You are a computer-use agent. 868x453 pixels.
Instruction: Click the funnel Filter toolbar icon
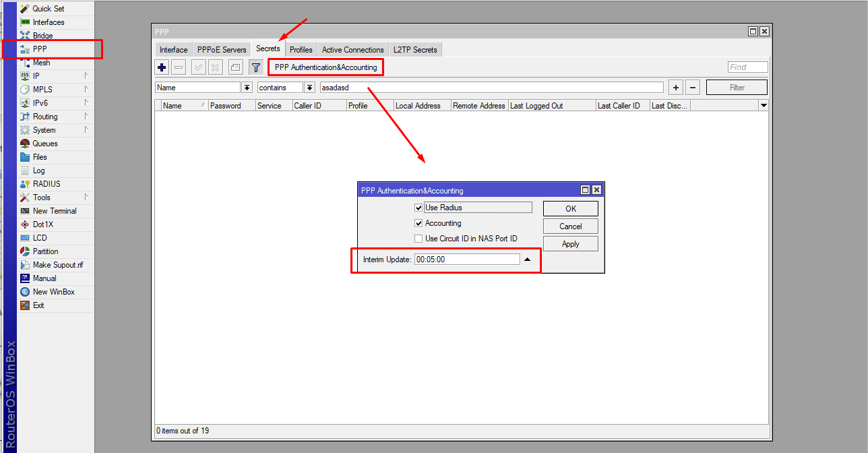tap(255, 67)
